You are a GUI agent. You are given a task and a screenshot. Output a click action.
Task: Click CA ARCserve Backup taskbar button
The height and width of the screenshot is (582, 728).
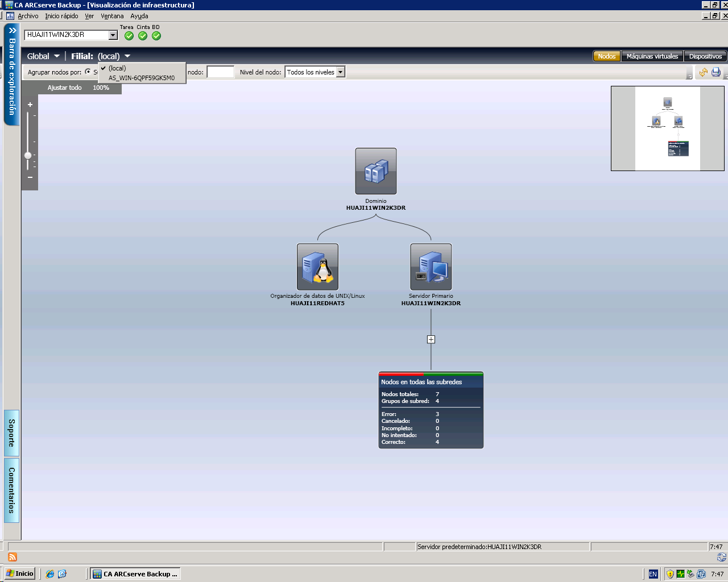tap(135, 574)
